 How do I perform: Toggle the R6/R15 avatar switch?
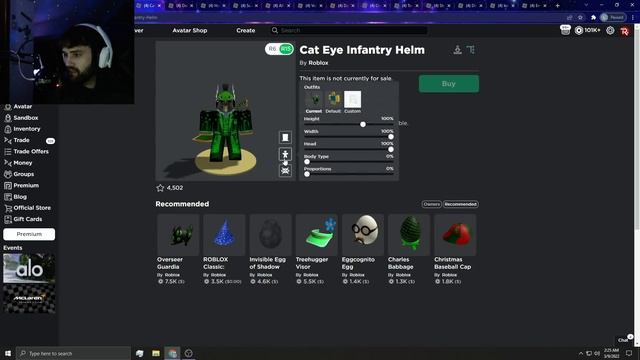point(279,49)
